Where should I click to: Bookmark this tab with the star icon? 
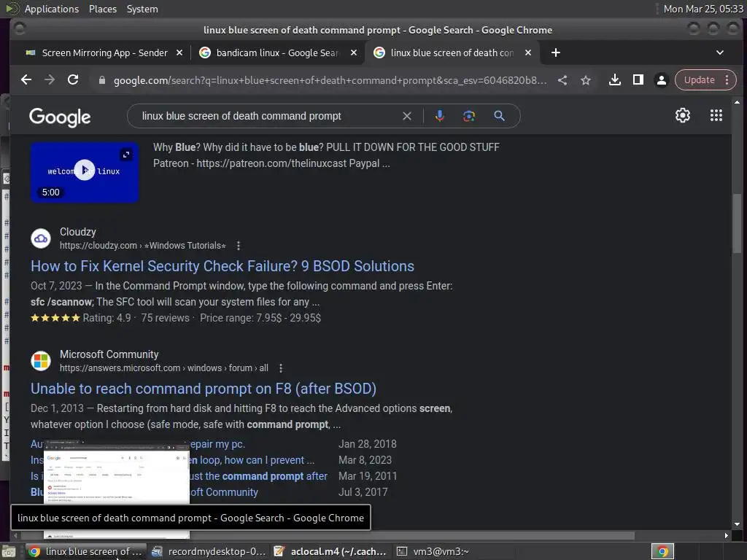(x=586, y=80)
